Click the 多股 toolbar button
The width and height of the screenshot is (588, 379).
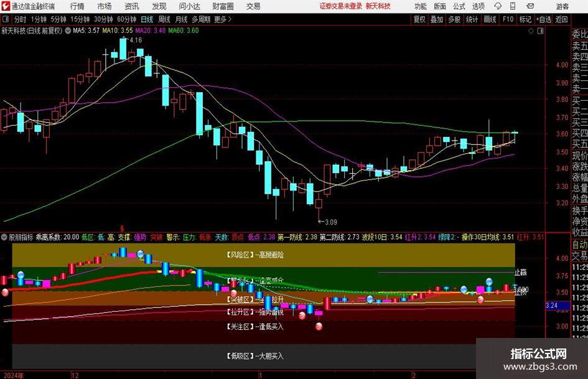tap(454, 19)
